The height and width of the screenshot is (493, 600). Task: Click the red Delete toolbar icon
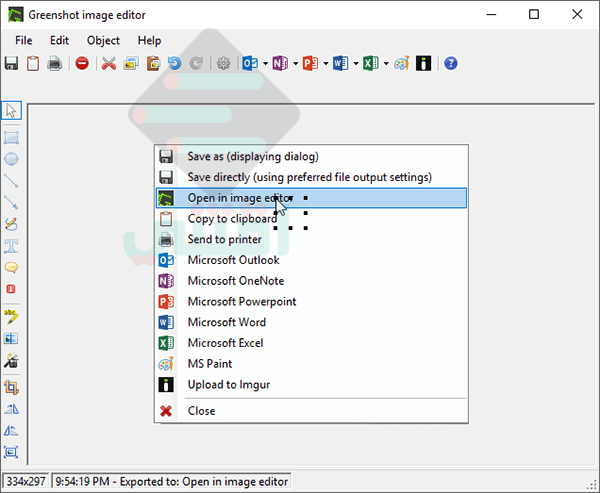coord(82,63)
